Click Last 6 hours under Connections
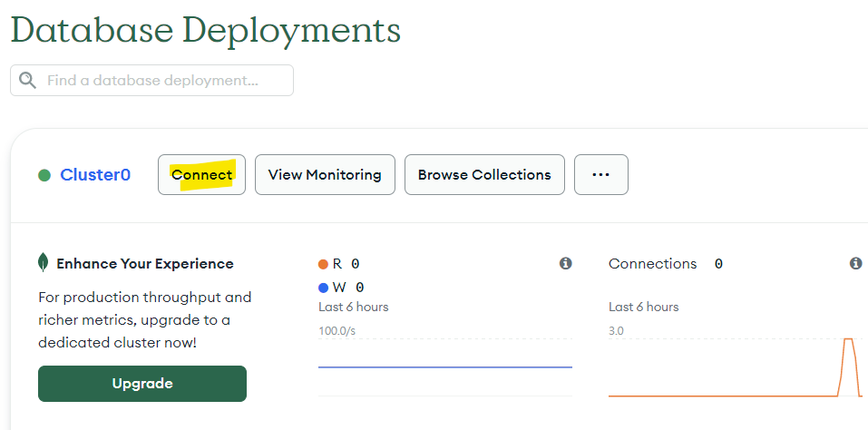This screenshot has height=430, width=868. coord(643,308)
